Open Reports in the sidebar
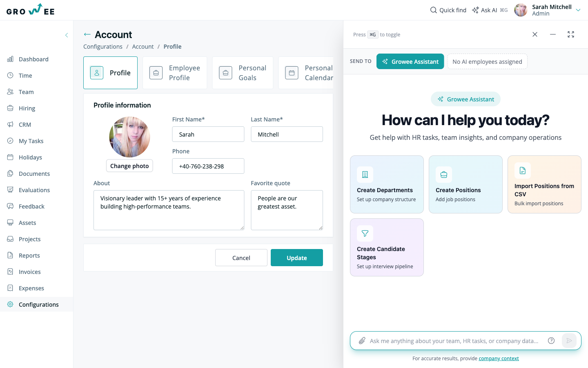The width and height of the screenshot is (588, 368). [29, 256]
